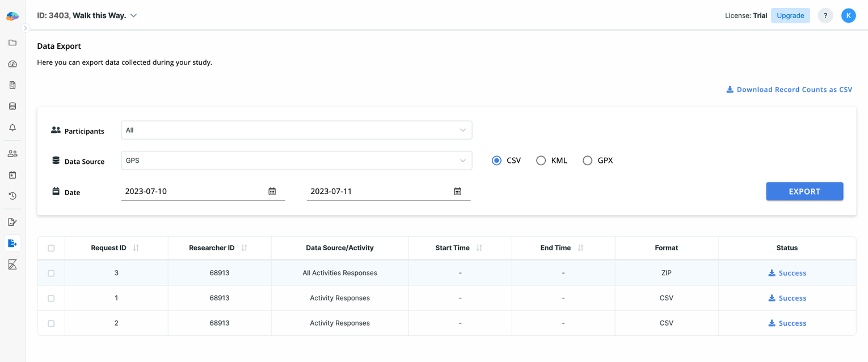This screenshot has width=868, height=362.
Task: Open the history clock icon in sidebar
Action: [12, 196]
